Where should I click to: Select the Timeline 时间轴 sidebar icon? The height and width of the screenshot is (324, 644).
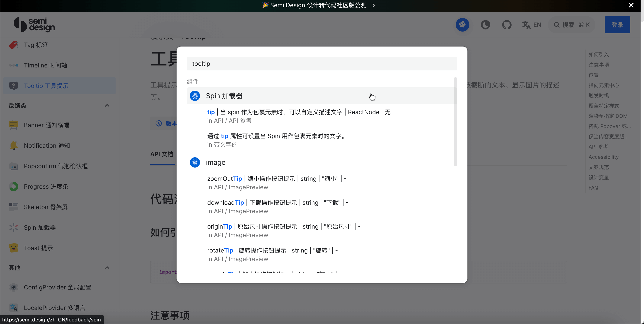[x=13, y=65]
